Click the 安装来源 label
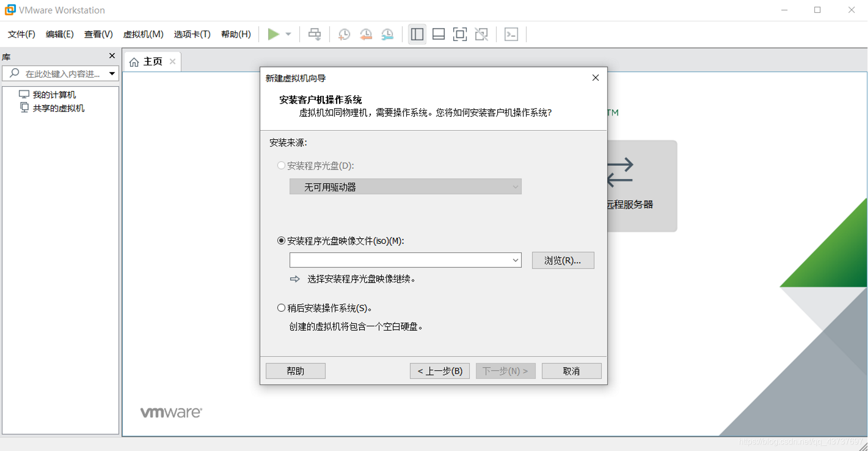Viewport: 868px width, 451px height. [289, 143]
